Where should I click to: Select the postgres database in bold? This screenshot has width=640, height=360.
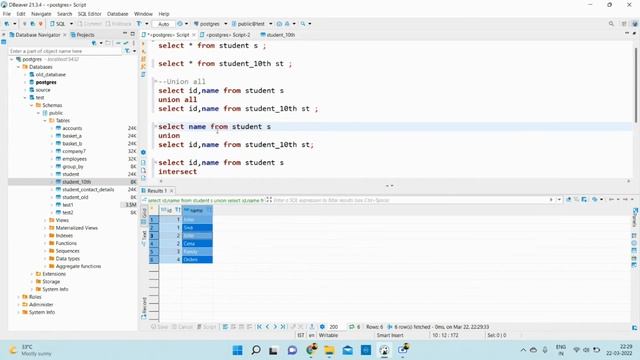point(42,82)
